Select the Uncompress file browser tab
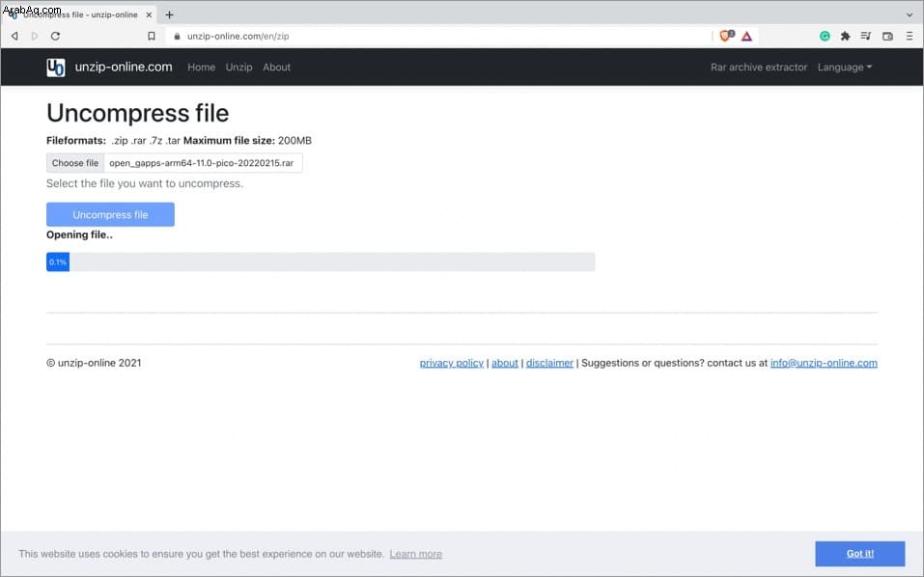The width and height of the screenshot is (924, 577). (80, 14)
